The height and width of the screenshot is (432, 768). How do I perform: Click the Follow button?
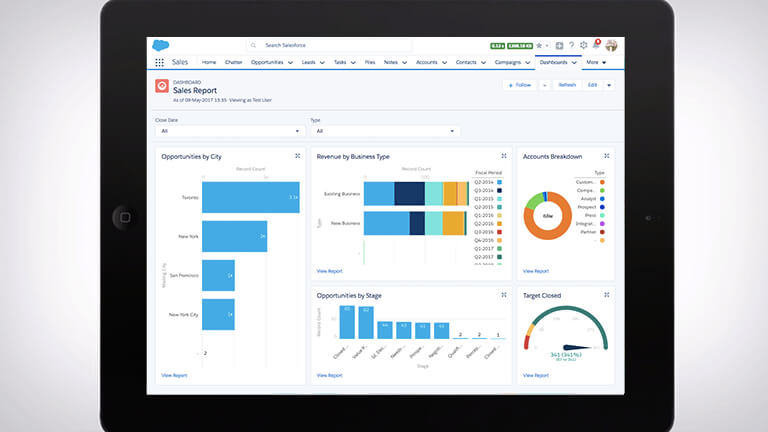[x=520, y=85]
